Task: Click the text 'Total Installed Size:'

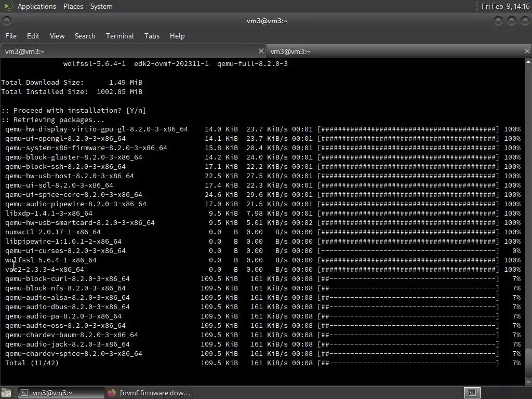Action: tap(45, 91)
